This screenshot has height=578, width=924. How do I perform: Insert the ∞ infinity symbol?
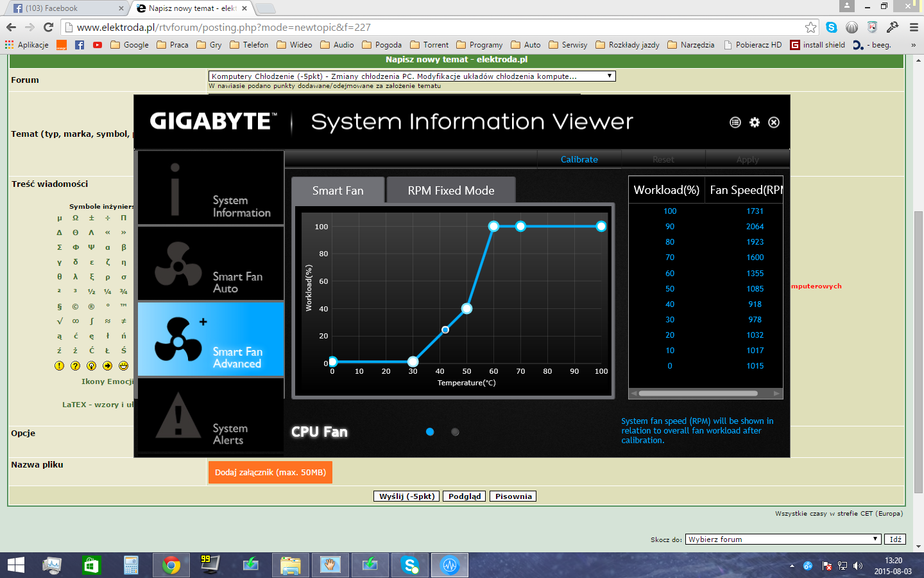pos(75,321)
